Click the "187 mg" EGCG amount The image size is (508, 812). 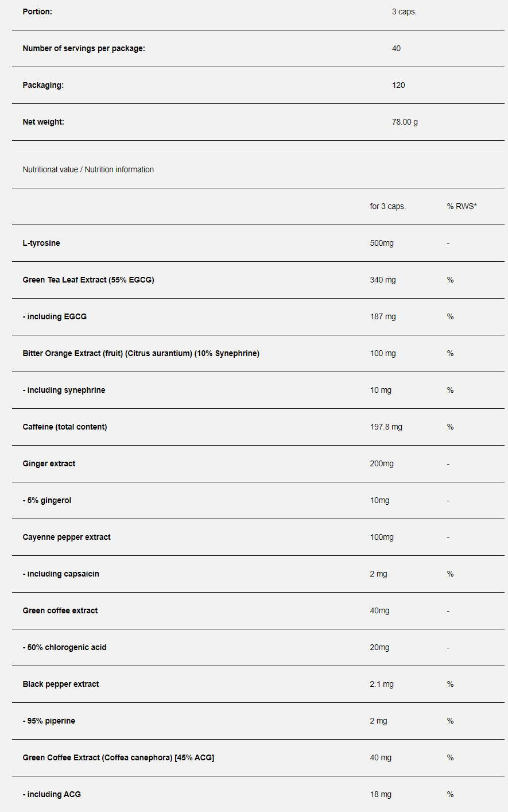pos(383,316)
